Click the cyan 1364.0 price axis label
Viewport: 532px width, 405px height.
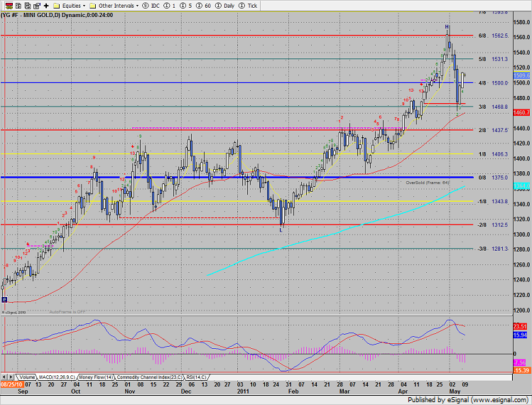[x=521, y=186]
